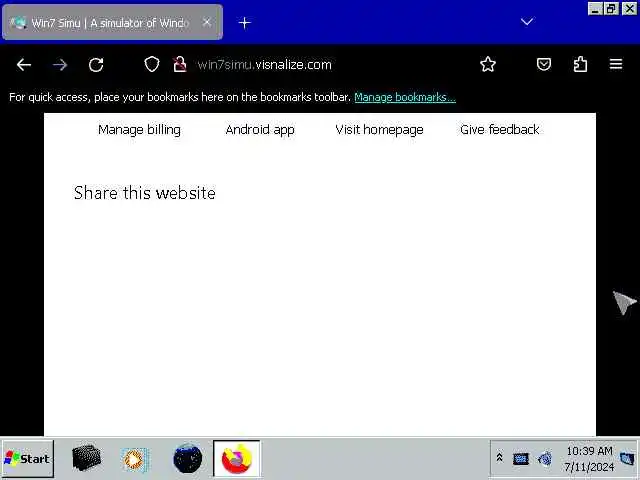Select the Win7 Simu browser tab
The width and height of the screenshot is (640, 480).
pos(112,22)
